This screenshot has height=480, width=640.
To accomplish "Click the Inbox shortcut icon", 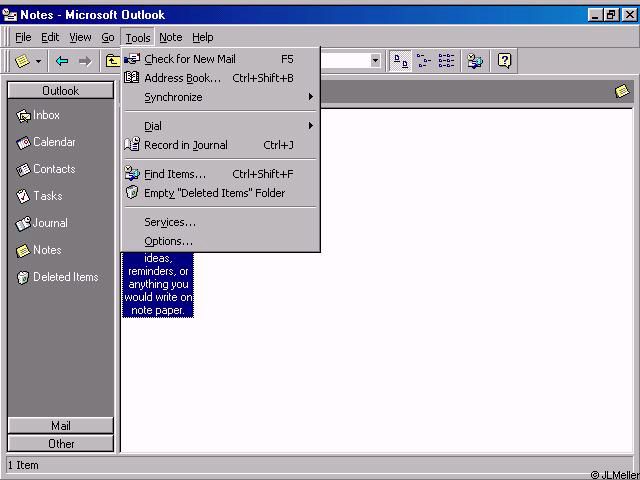I will pyautogui.click(x=24, y=116).
